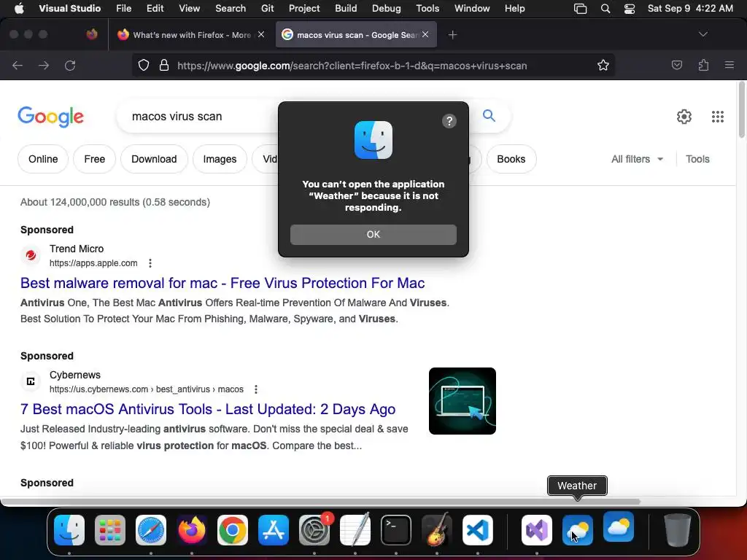Open Control Center in menu bar
The width and height of the screenshot is (747, 560).
coord(630,9)
